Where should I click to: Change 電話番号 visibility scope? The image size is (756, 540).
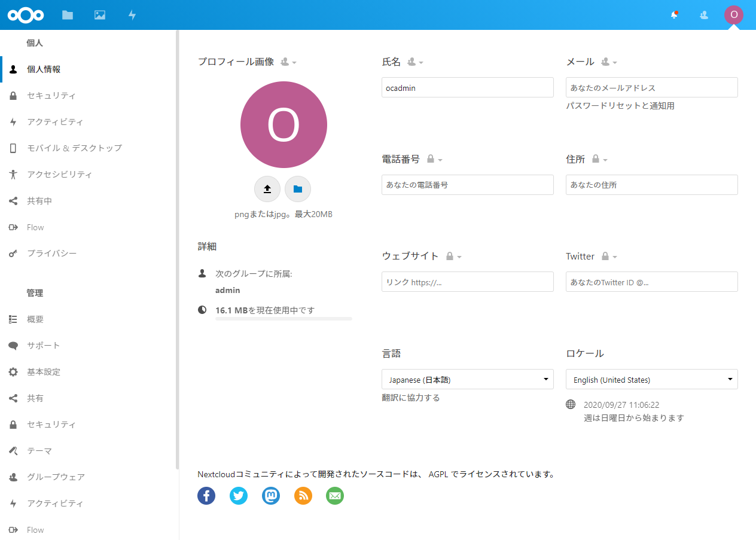(434, 159)
